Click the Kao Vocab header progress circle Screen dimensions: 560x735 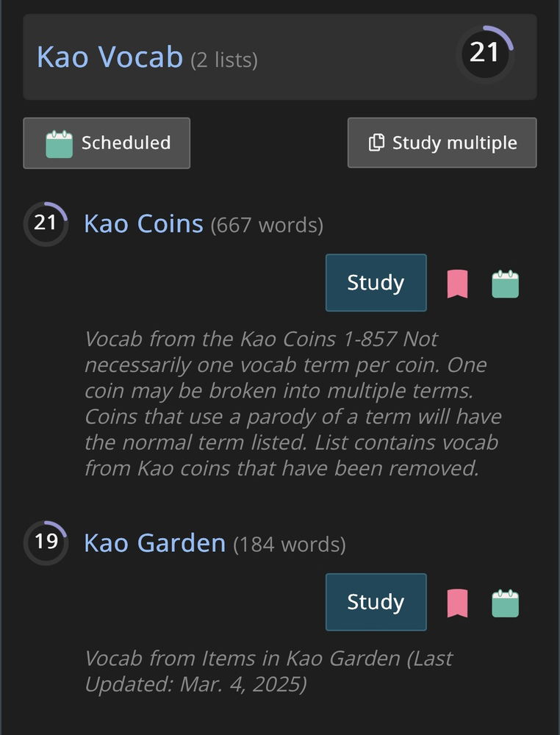[x=484, y=53]
